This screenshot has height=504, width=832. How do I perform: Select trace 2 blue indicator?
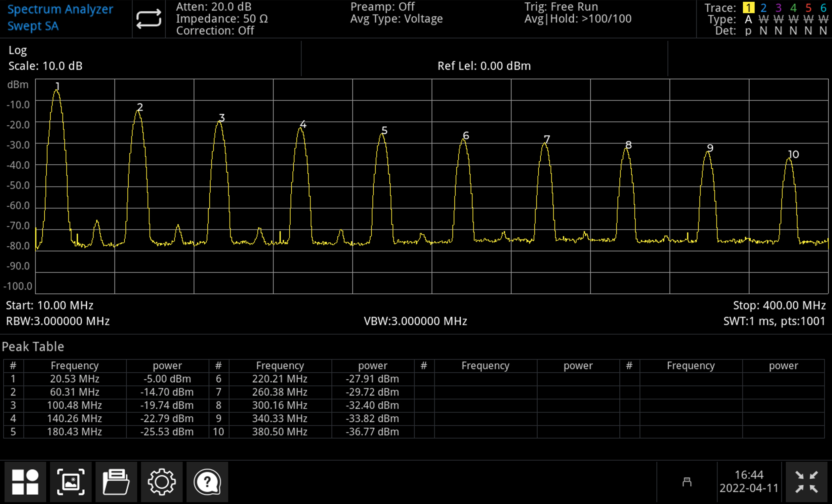pos(764,7)
